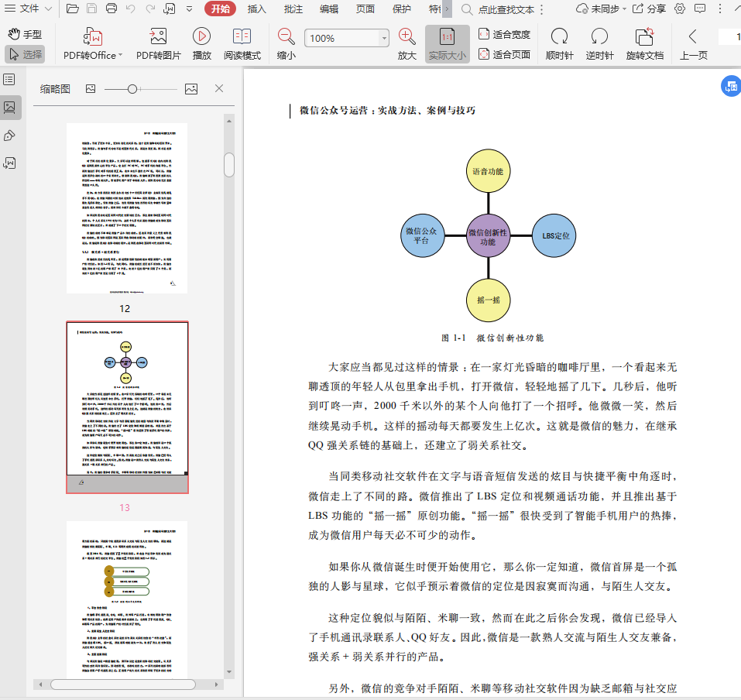Click thumbnail horizontal scroll right arrow

click(217, 685)
